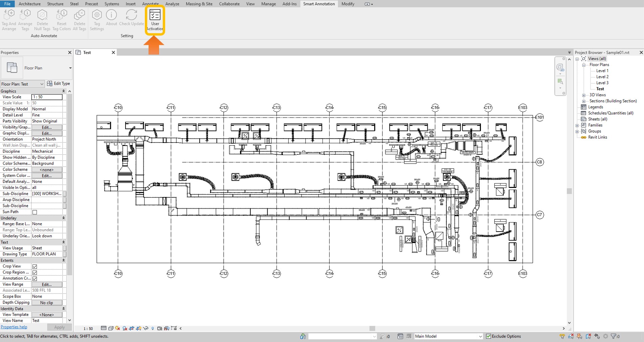The image size is (644, 342).
Task: Select Level 3 in Project Browser
Action: (x=602, y=83)
